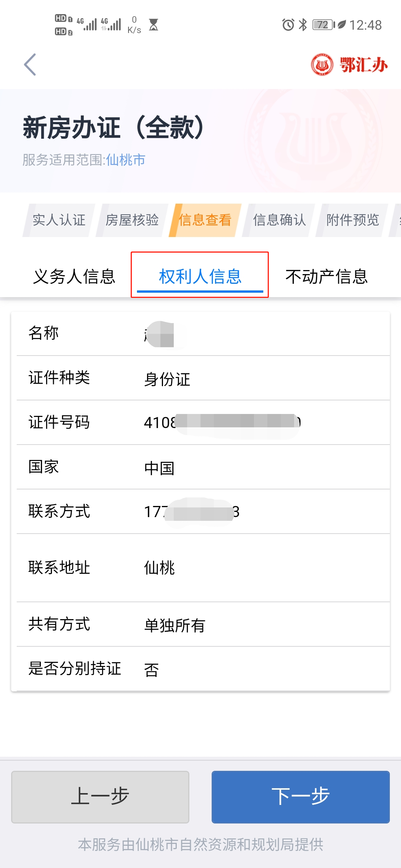Tap the Bluetooth status icon
The width and height of the screenshot is (401, 868).
click(303, 25)
